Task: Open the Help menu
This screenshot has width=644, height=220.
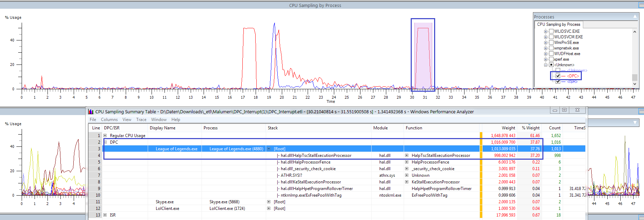Action: [176, 119]
